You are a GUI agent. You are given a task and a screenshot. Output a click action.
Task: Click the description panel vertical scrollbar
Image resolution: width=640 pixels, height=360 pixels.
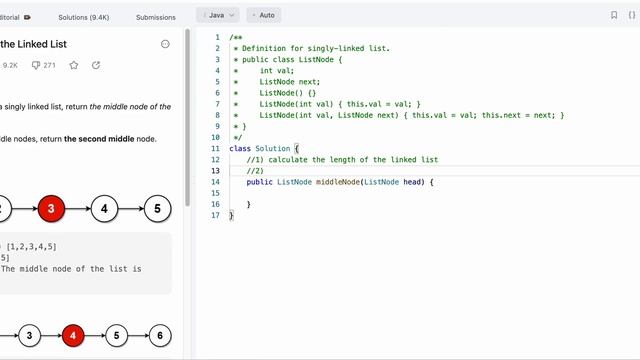(187, 118)
